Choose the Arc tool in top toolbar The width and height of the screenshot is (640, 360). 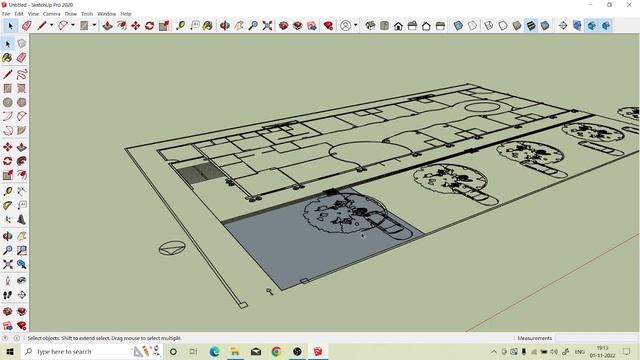pyautogui.click(x=63, y=26)
